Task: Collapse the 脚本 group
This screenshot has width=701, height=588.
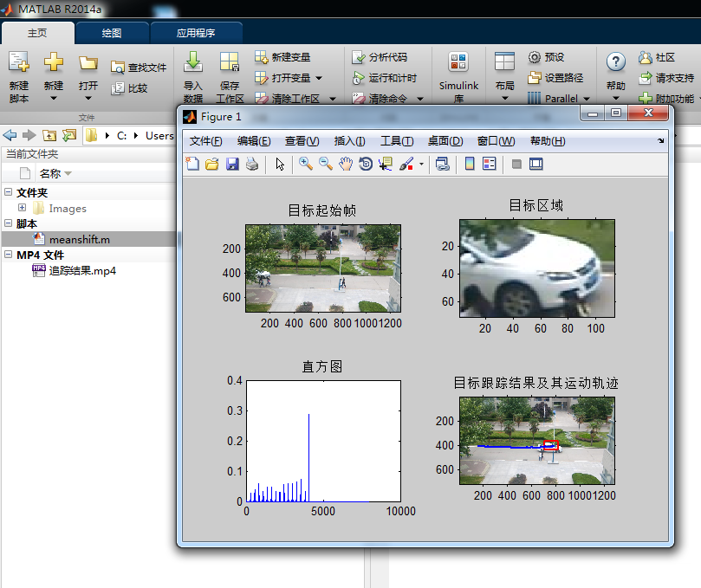Action: coord(8,223)
